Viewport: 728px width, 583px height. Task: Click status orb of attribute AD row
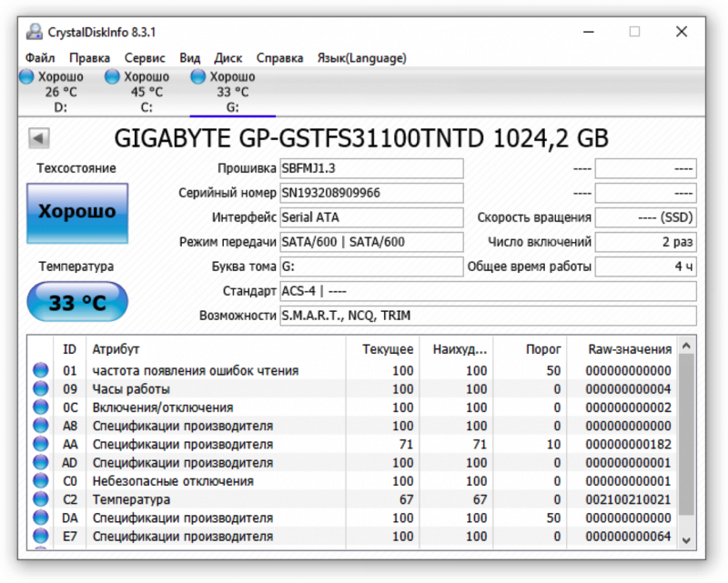[41, 462]
